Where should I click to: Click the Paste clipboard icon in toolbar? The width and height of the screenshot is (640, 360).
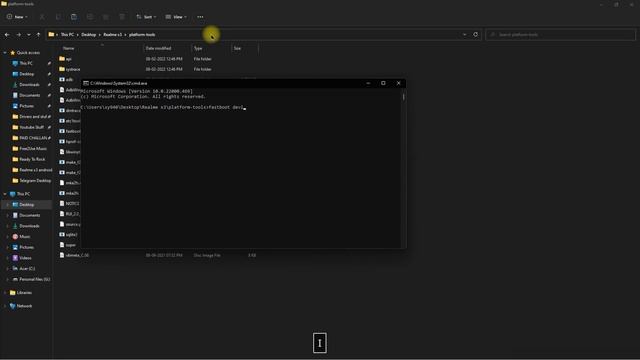(x=74, y=17)
